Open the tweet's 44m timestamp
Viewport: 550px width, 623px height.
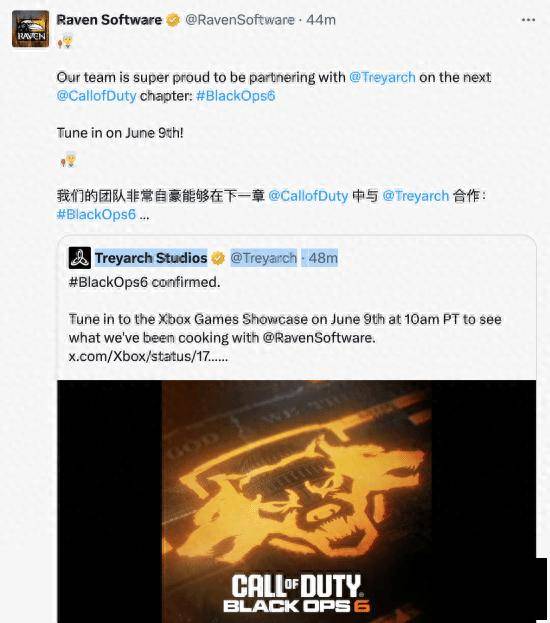pyautogui.click(x=321, y=19)
